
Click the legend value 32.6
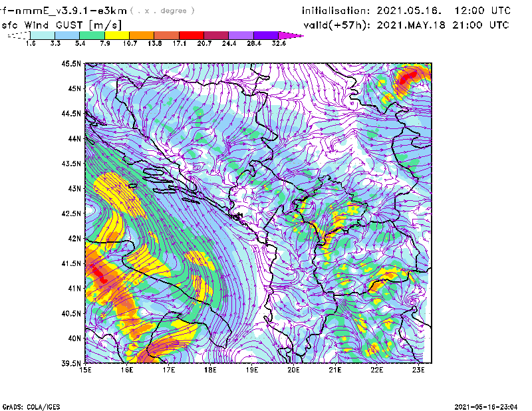pos(279,43)
